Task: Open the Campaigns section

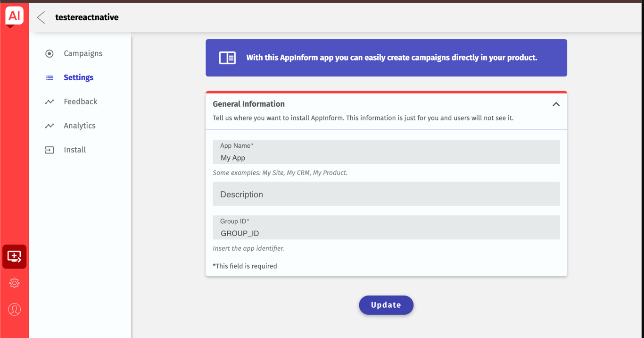Action: tap(83, 53)
